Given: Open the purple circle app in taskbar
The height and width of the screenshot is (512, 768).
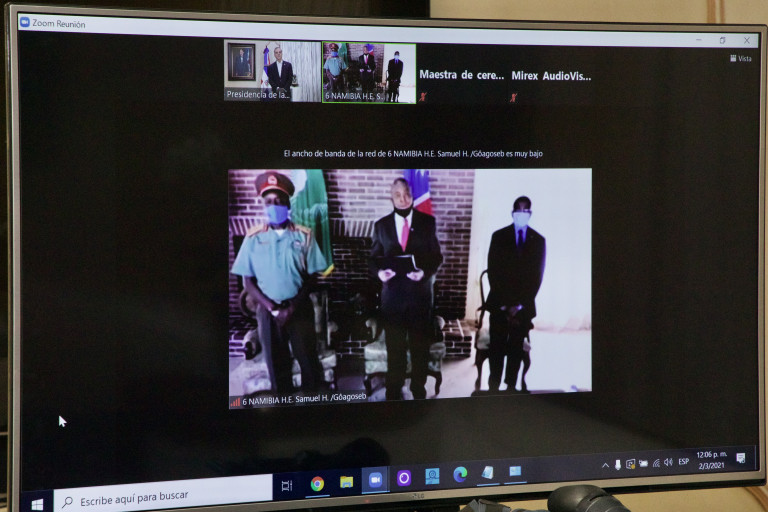Looking at the screenshot, I should (x=404, y=478).
